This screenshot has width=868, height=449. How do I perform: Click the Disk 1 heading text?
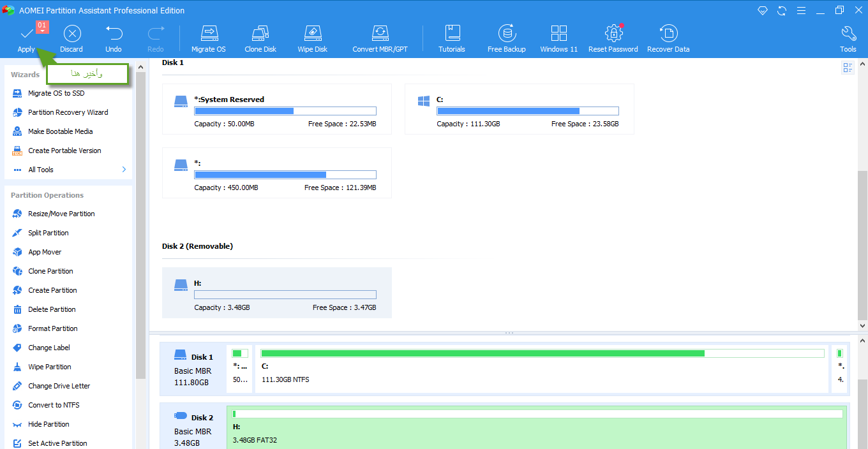click(173, 63)
